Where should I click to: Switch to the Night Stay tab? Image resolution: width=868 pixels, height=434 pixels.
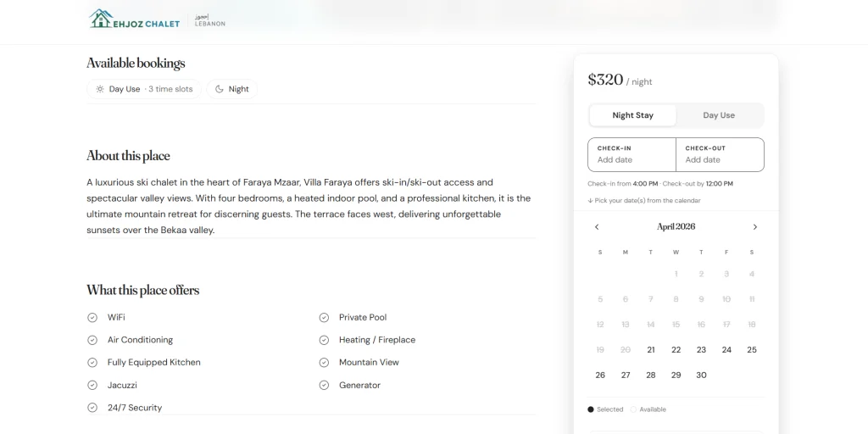[x=633, y=115]
